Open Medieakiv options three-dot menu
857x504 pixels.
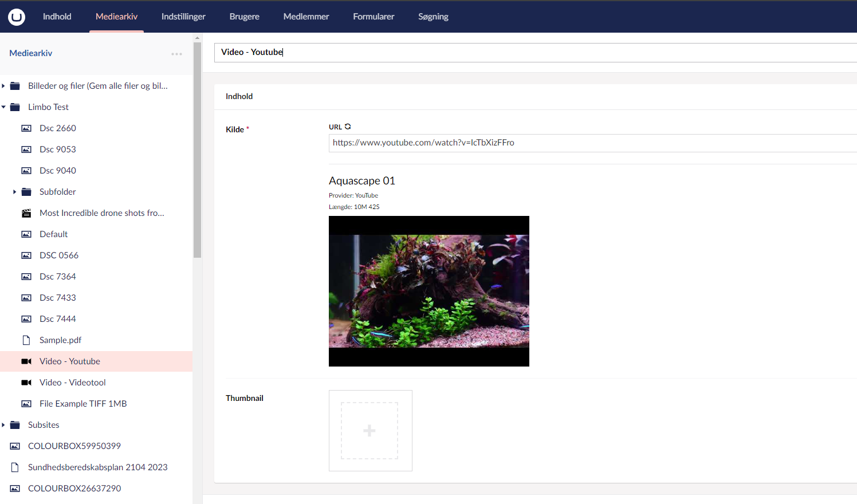[x=176, y=54]
